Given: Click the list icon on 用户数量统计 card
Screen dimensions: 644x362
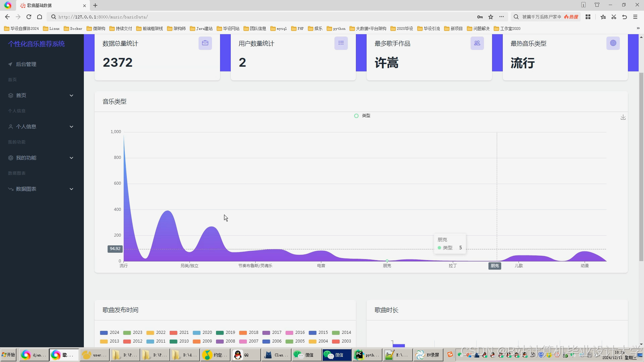Looking at the screenshot, I should 341,43.
